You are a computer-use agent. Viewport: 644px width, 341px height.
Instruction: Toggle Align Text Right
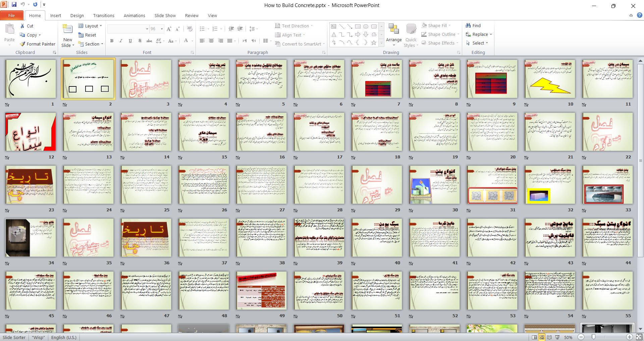(x=221, y=41)
